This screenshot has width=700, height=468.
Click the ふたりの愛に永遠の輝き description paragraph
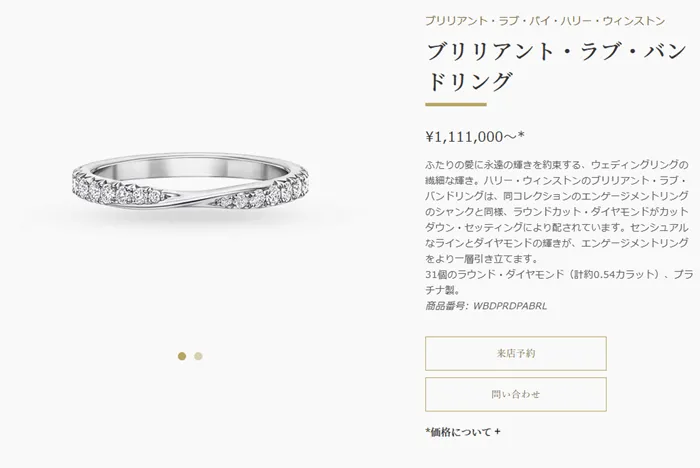557,211
